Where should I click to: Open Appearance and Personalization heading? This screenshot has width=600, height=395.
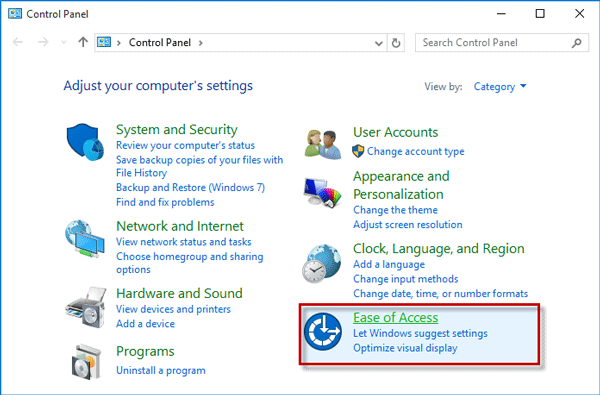coord(401,185)
